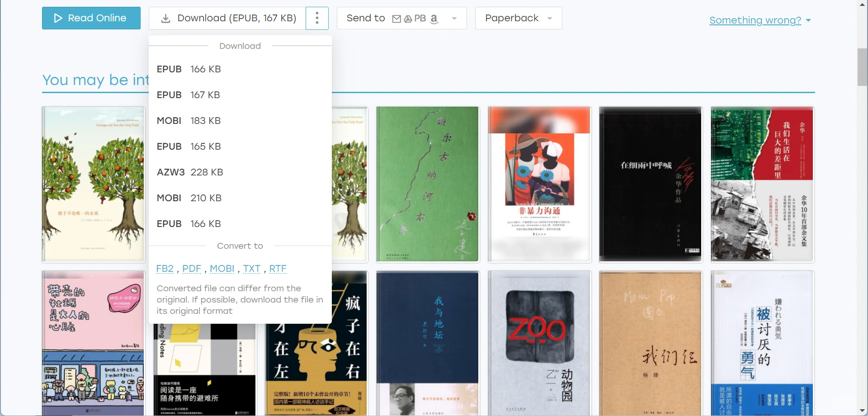Select the AZW3 228 KB download option
Image resolution: width=868 pixels, height=416 pixels.
tap(240, 172)
